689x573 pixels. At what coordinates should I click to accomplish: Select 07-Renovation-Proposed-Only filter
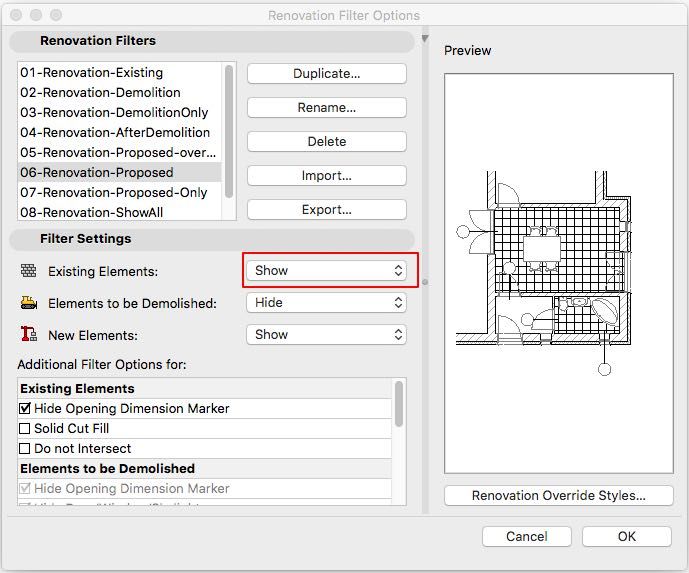(x=120, y=192)
